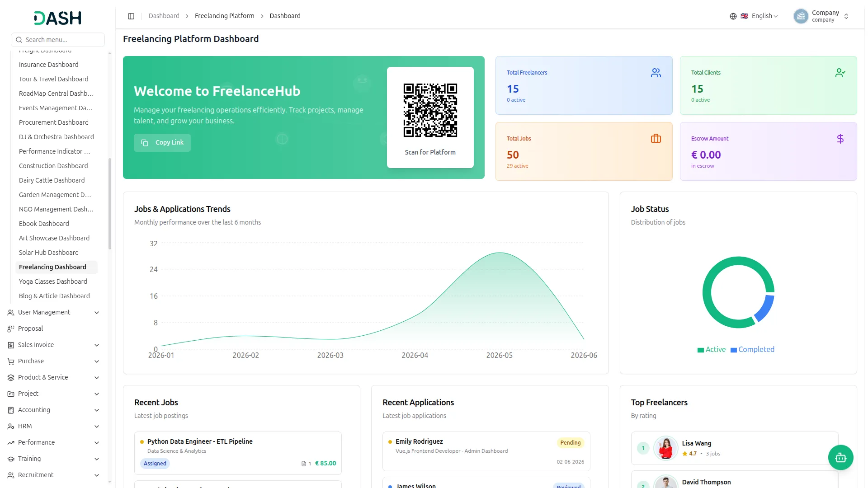Click the HRM sidebar icon
The height and width of the screenshot is (488, 868).
(11, 427)
